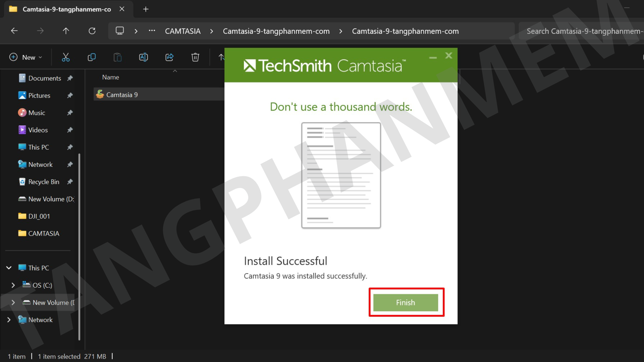
Task: Share the selected file
Action: pyautogui.click(x=169, y=57)
